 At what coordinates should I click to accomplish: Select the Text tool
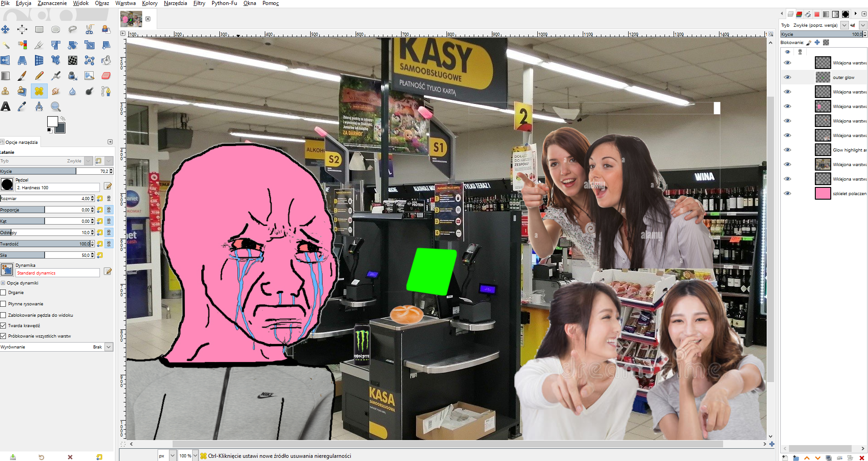coord(5,107)
